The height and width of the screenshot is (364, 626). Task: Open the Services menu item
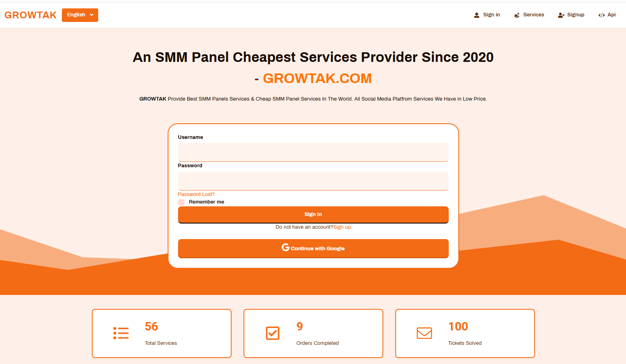[533, 15]
